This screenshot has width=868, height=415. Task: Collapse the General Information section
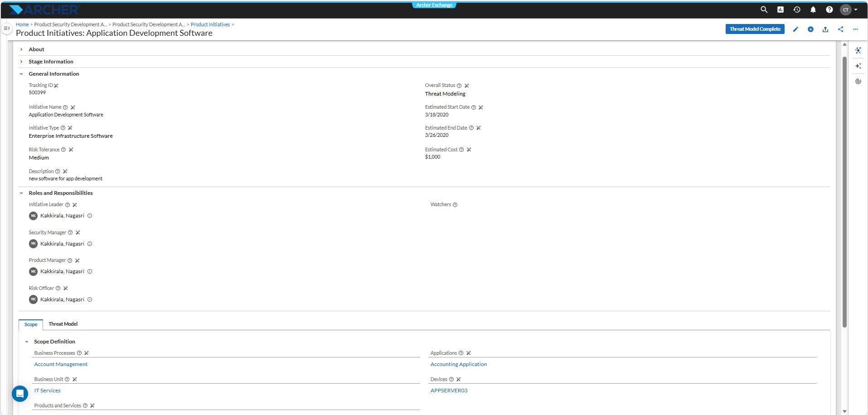(21, 74)
